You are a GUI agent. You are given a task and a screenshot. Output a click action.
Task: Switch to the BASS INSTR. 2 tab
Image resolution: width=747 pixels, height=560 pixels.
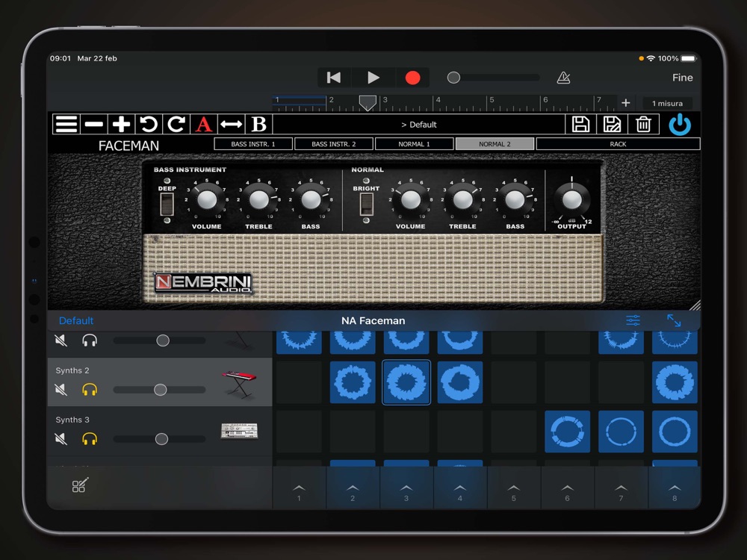333,144
